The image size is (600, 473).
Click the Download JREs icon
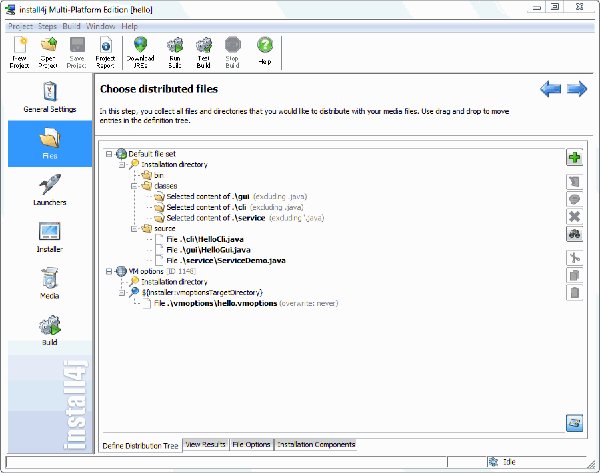[x=140, y=53]
